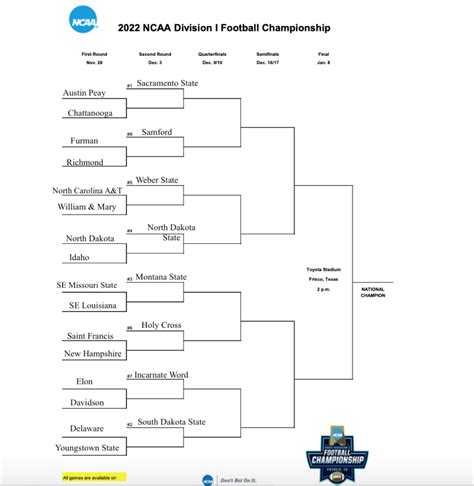Click the blue NCAA logo at top
This screenshot has width=474, height=486.
(83, 20)
